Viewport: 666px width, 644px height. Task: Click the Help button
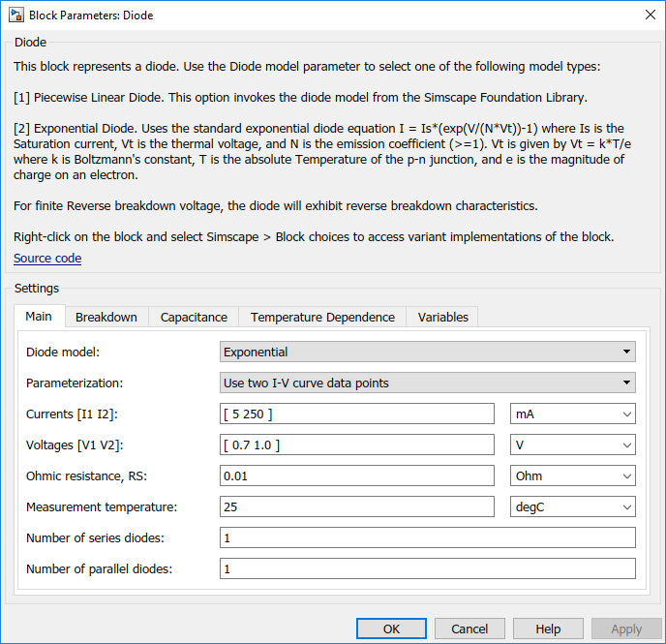point(548,629)
